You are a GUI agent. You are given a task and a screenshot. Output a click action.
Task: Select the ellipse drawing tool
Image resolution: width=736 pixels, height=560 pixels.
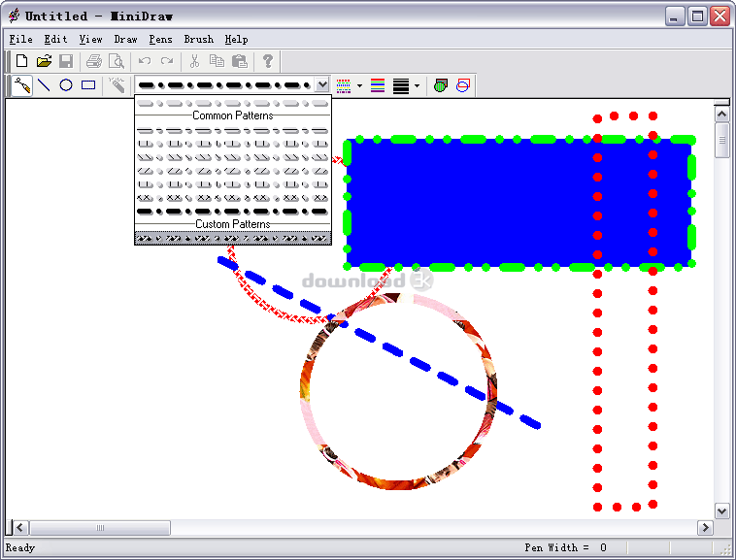pos(66,85)
